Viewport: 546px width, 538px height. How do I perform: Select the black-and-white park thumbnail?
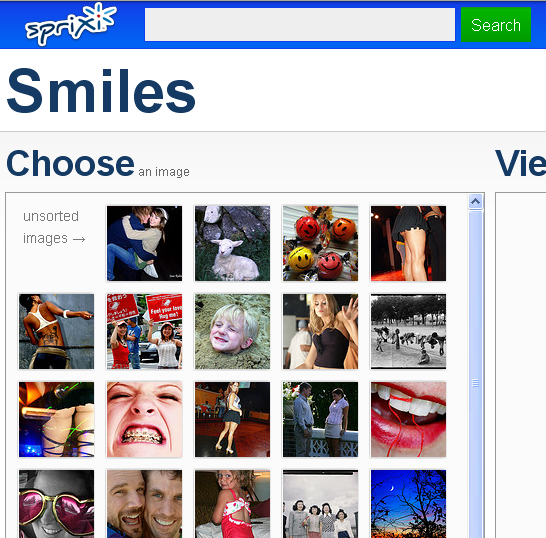click(408, 332)
